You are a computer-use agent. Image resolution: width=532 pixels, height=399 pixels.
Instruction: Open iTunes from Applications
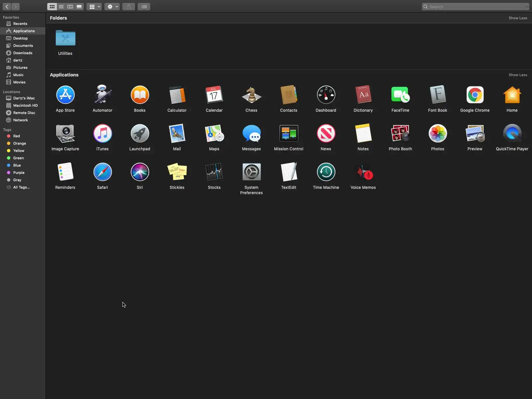[102, 134]
